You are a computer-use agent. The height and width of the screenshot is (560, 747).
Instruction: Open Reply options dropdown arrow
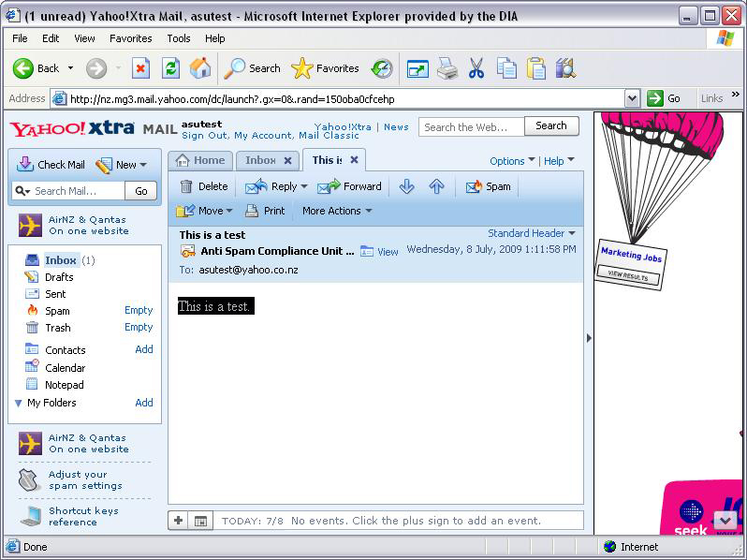click(x=304, y=186)
